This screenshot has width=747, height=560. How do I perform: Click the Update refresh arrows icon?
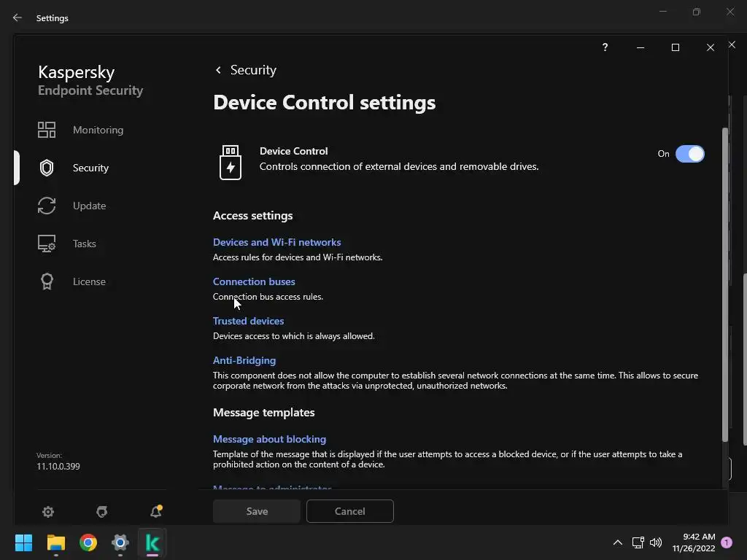coord(47,206)
